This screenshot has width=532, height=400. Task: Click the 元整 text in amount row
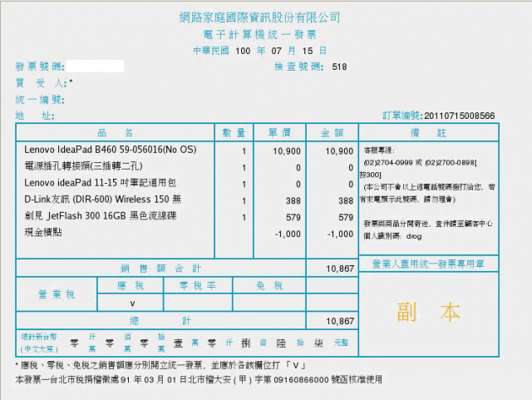342,343
